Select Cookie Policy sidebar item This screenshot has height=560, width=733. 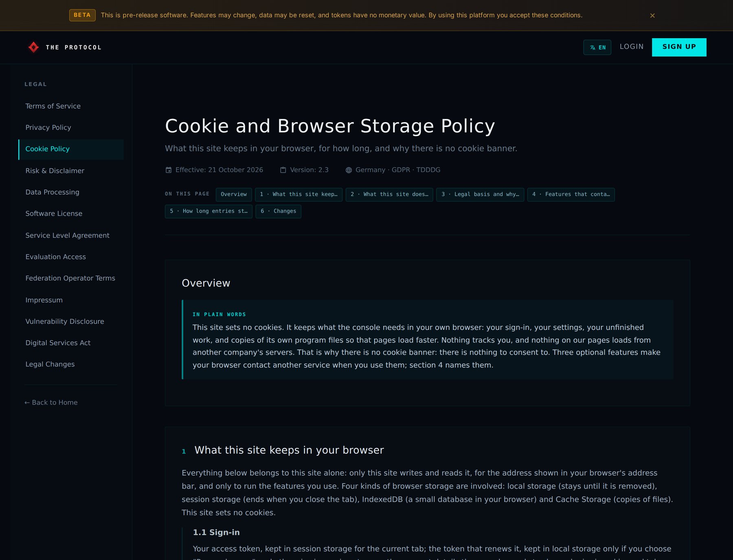71,149
